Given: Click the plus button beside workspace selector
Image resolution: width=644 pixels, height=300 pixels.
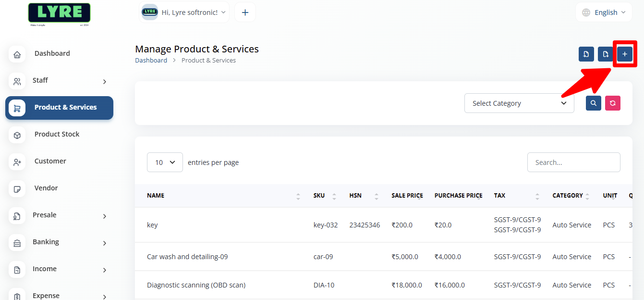Looking at the screenshot, I should 245,12.
